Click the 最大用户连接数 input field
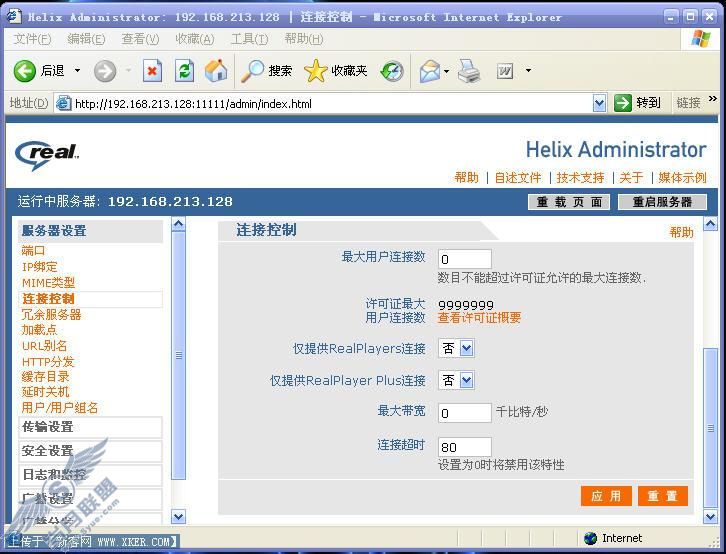Viewport: 726px width, 554px height. [x=464, y=259]
